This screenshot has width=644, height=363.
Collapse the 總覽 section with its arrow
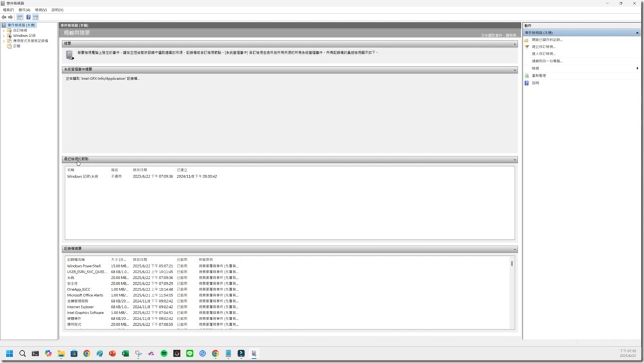click(514, 44)
